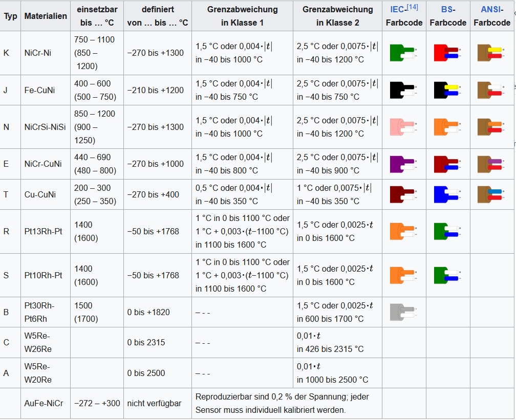Viewport: 516px width, 420px height.
Task: Click the '1 °C oder 0,0075·|t|' tolerance cell
Action: pyautogui.click(x=338, y=194)
